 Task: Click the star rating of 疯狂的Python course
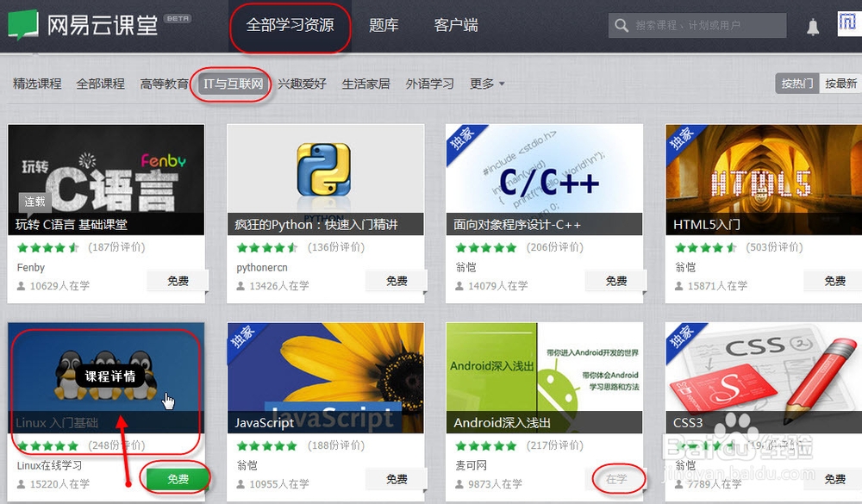click(x=267, y=248)
